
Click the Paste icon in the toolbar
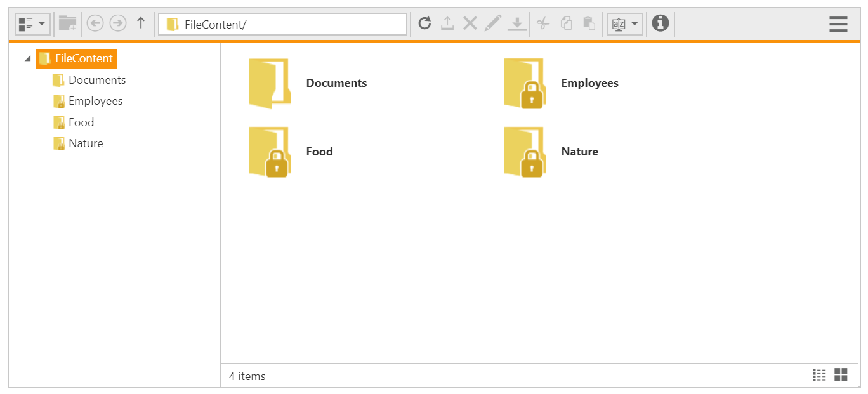(589, 23)
